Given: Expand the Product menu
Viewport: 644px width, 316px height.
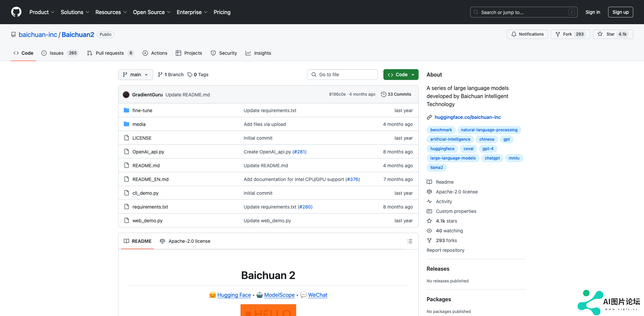Looking at the screenshot, I should tap(42, 12).
